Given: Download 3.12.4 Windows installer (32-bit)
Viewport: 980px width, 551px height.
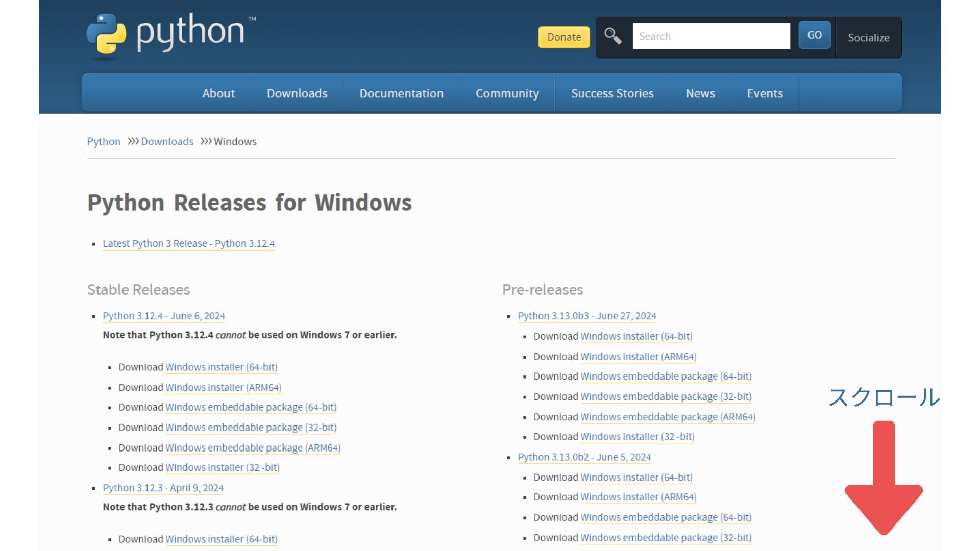Looking at the screenshot, I should (x=223, y=467).
